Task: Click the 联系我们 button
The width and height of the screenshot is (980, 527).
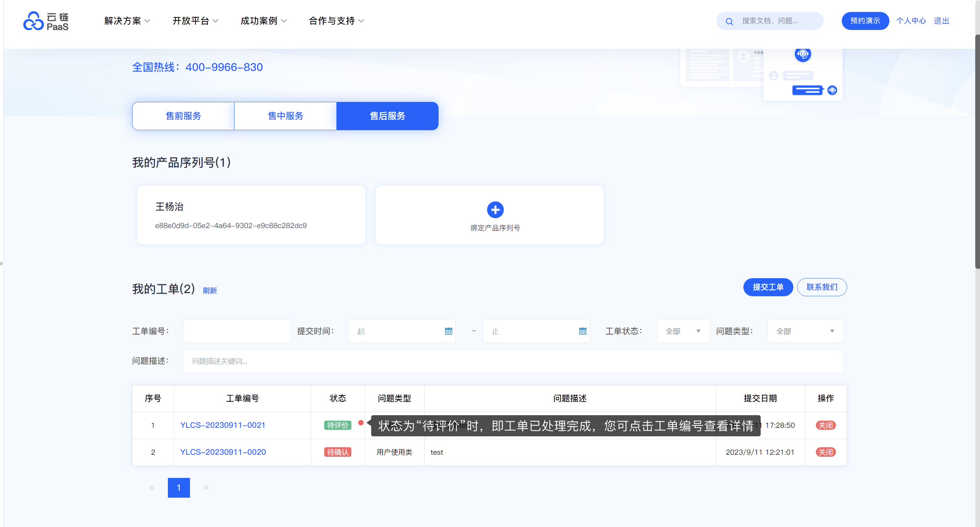Action: click(x=822, y=287)
